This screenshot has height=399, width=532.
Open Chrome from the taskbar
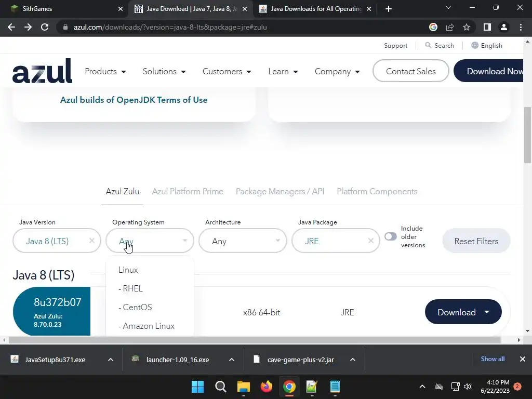click(289, 387)
